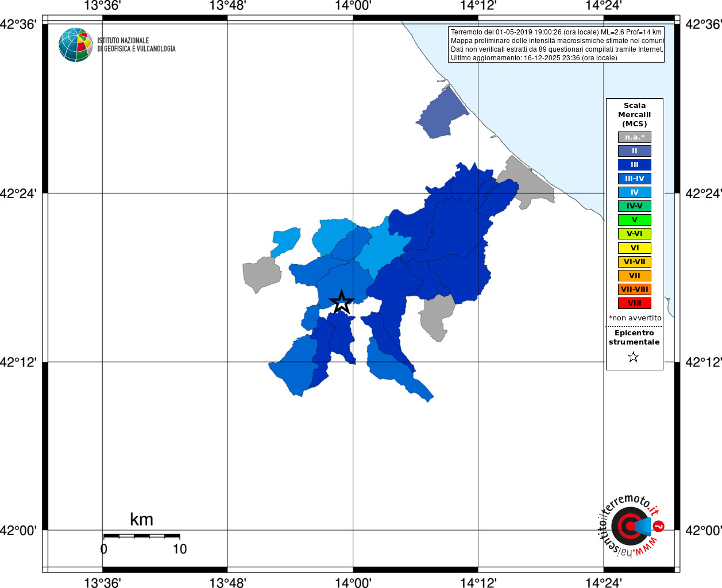Select the V-VI yellow-green legend swatch
This screenshot has width=722, height=588.
635,234
